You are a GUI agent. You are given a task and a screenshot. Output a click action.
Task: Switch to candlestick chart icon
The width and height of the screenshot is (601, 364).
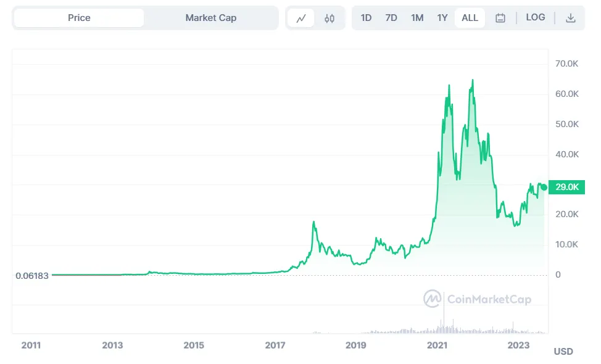point(330,18)
